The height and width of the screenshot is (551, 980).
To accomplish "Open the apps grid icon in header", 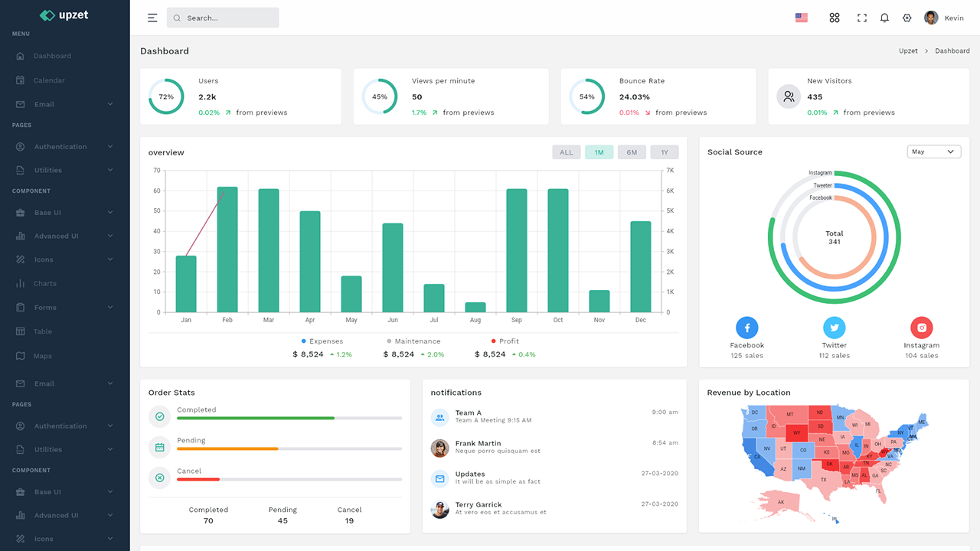I will (835, 18).
